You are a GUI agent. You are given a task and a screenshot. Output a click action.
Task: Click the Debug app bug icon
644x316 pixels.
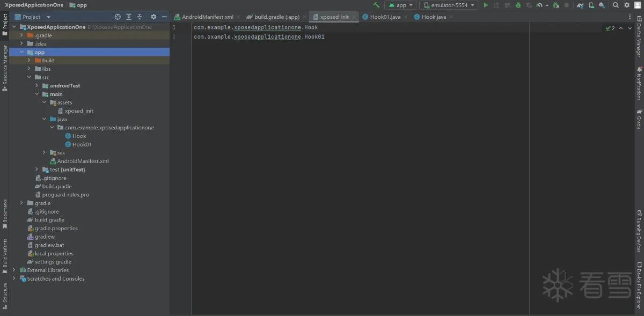pyautogui.click(x=518, y=5)
